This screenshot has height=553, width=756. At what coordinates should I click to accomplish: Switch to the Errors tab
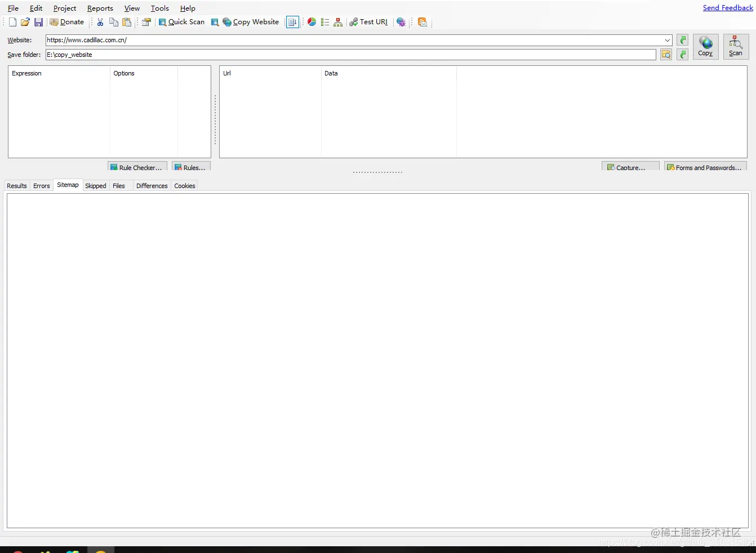click(x=42, y=186)
